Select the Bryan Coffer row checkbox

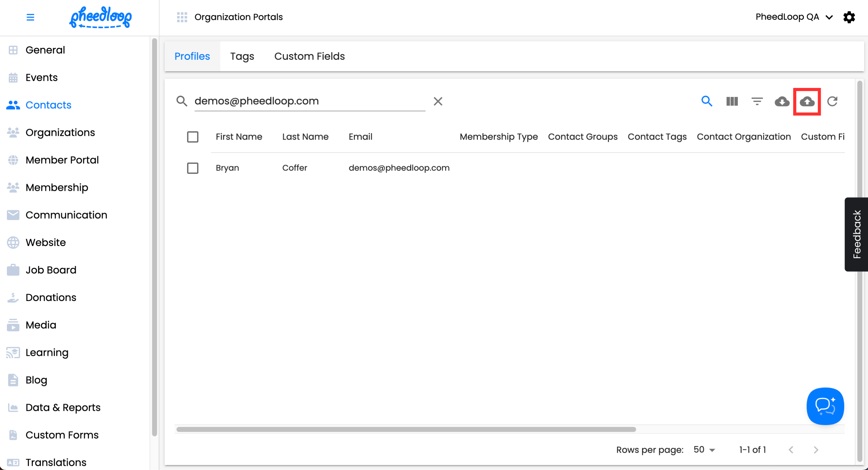(x=192, y=168)
